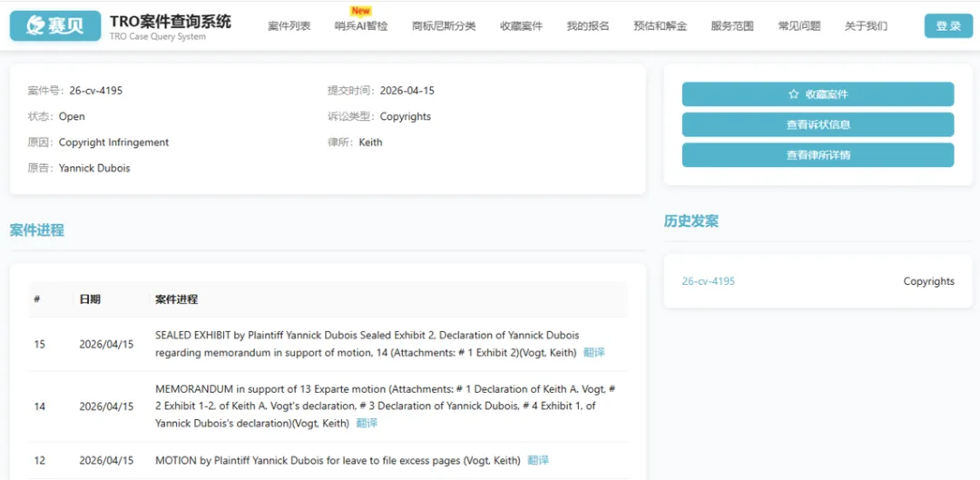Translate docket entry 15 via 翻译
This screenshot has height=480, width=980.
tap(594, 352)
